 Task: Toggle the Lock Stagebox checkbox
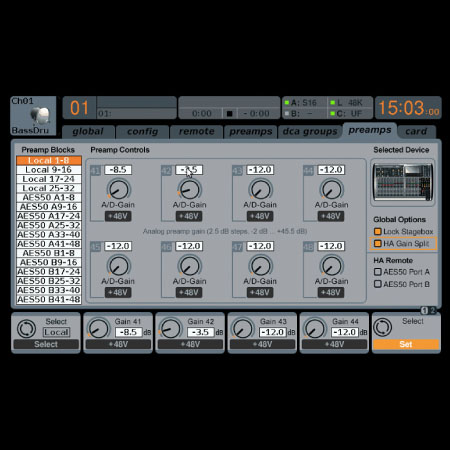(377, 231)
